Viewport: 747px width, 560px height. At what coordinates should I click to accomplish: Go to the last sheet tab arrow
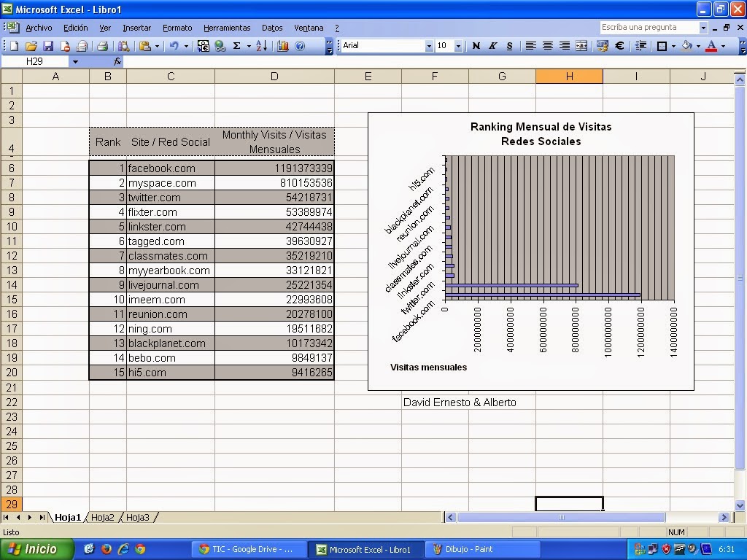click(x=42, y=517)
